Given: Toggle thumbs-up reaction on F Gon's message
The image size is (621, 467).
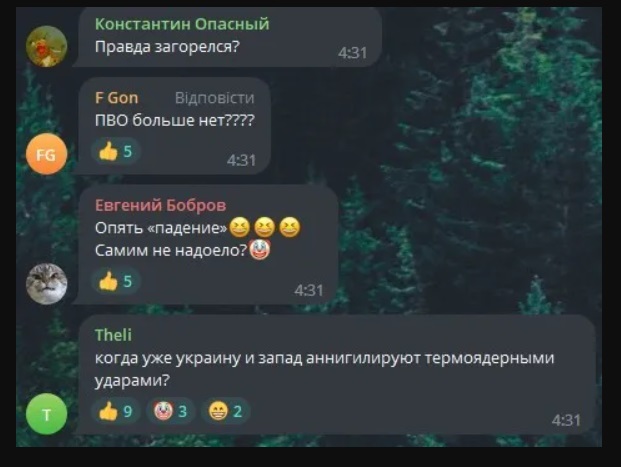Looking at the screenshot, I should point(115,151).
